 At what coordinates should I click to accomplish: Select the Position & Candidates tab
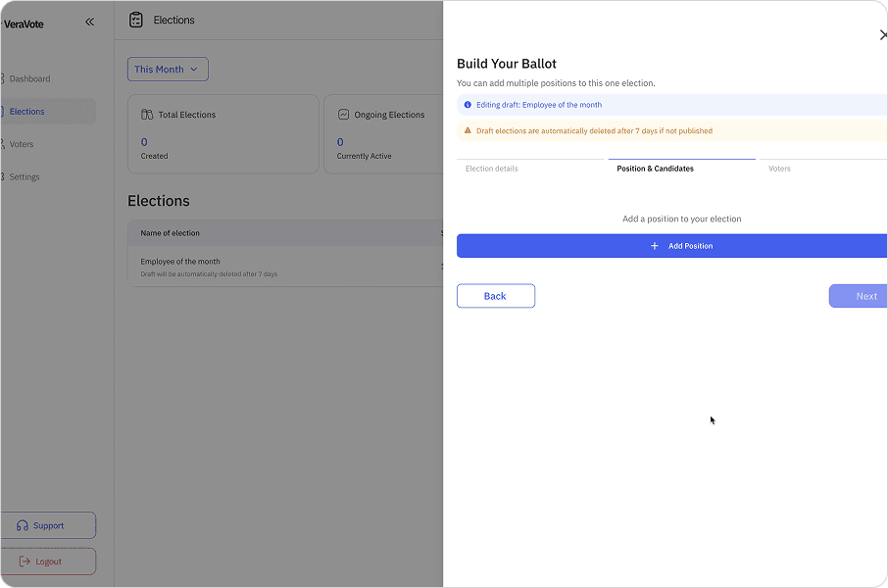point(655,169)
